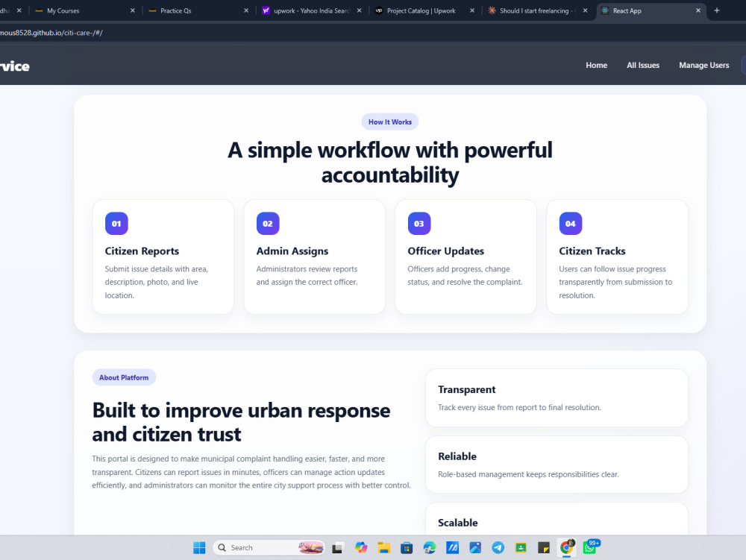The height and width of the screenshot is (560, 746).
Task: Launch Copilot from the taskbar
Action: (361, 547)
